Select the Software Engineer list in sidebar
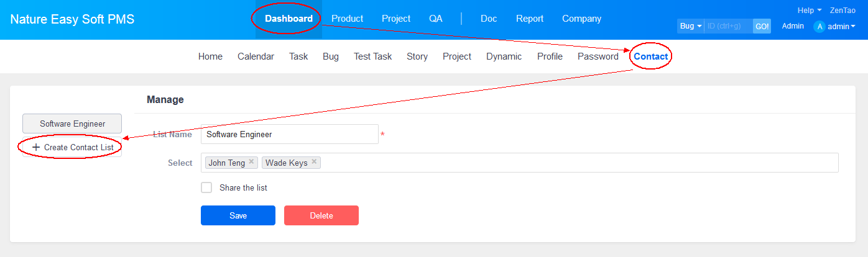868x257 pixels. pos(72,124)
